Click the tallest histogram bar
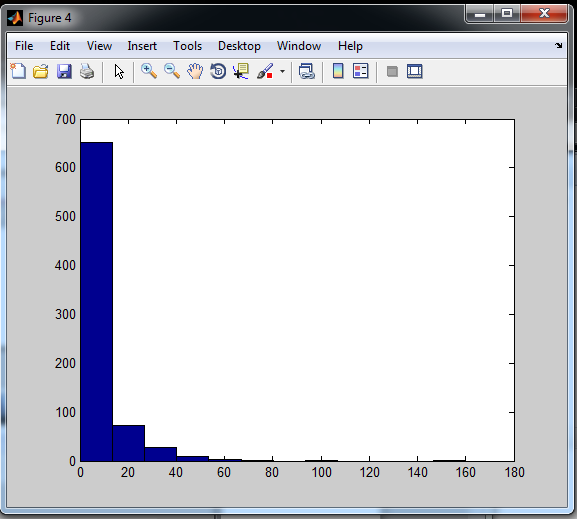This screenshot has height=519, width=577. (96, 301)
